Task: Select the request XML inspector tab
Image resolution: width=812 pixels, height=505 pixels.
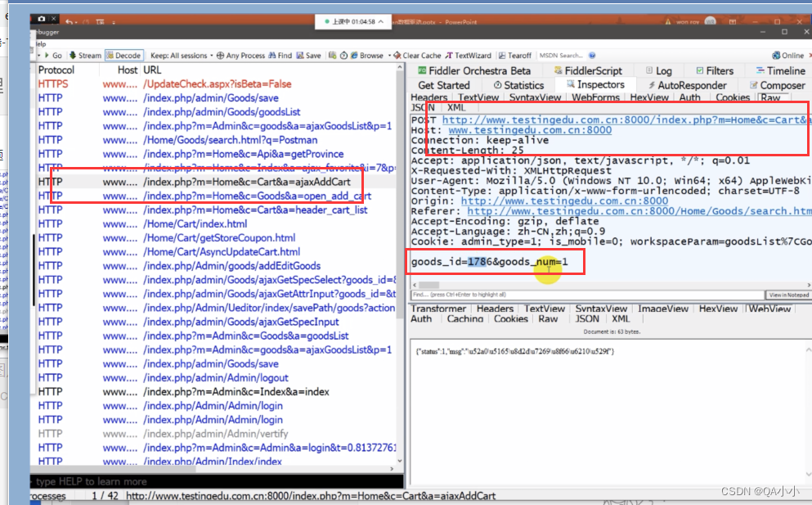Action: click(456, 107)
